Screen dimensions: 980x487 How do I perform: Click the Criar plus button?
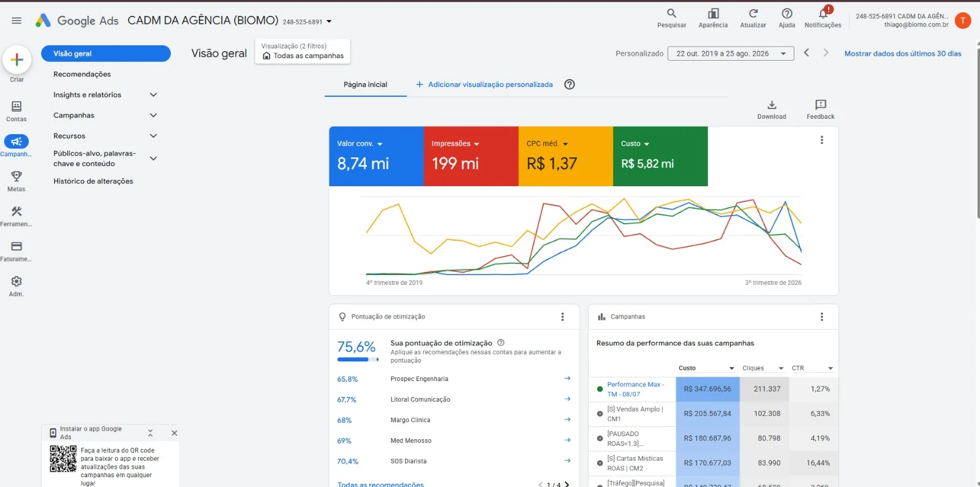pos(17,59)
